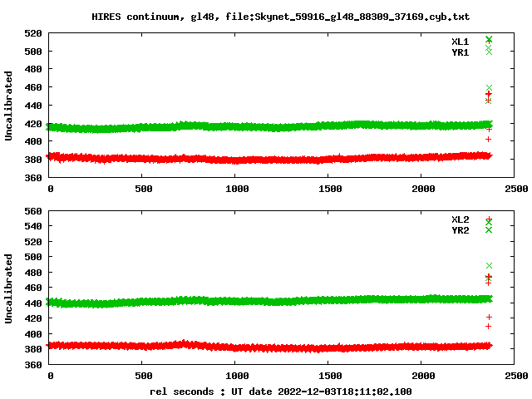This screenshot has width=532, height=399.
Task: Click the 380 tick label in the XL1/YR1 plot
Action: tap(33, 160)
